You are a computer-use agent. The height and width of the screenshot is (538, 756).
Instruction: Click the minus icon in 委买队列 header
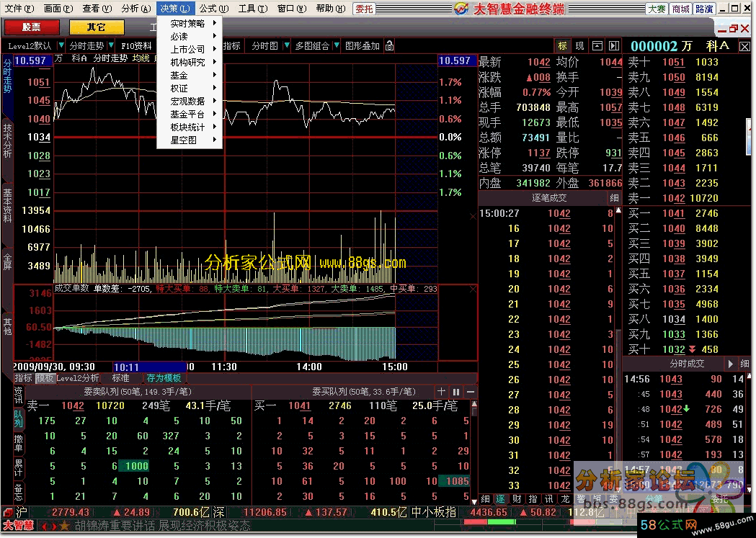tap(471, 391)
